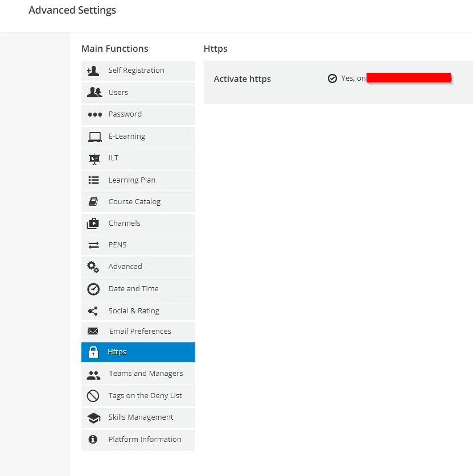The width and height of the screenshot is (473, 476).
Task: Click the Self Registration person icon
Action: (93, 71)
